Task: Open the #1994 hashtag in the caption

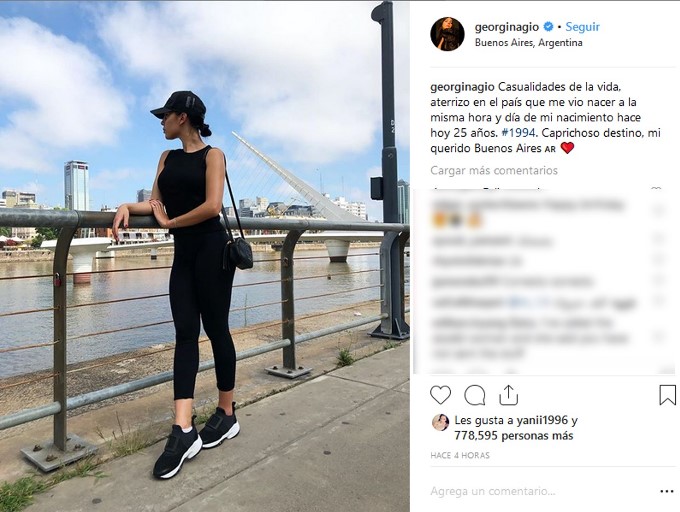Action: 518,133
